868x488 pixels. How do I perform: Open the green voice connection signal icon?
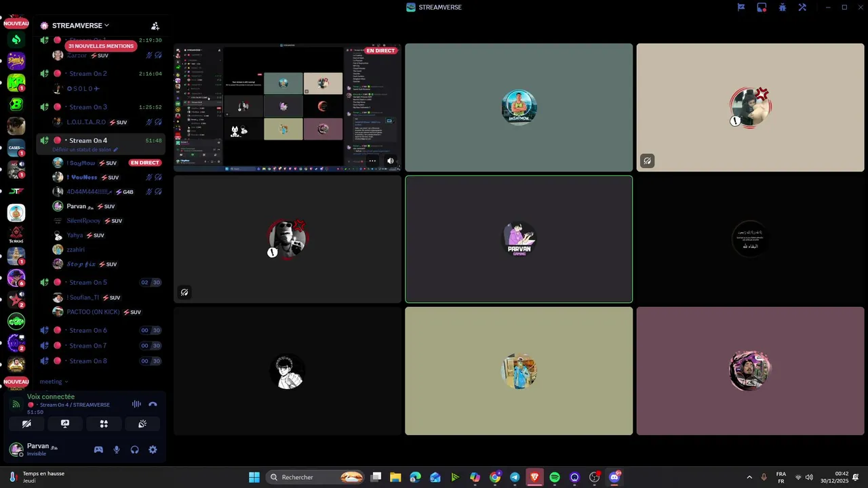tap(16, 404)
